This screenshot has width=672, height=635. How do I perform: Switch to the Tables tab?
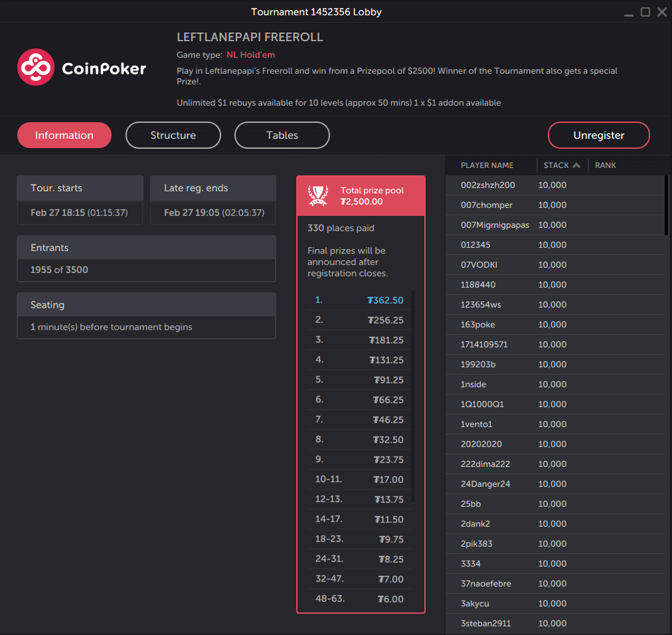coord(282,136)
